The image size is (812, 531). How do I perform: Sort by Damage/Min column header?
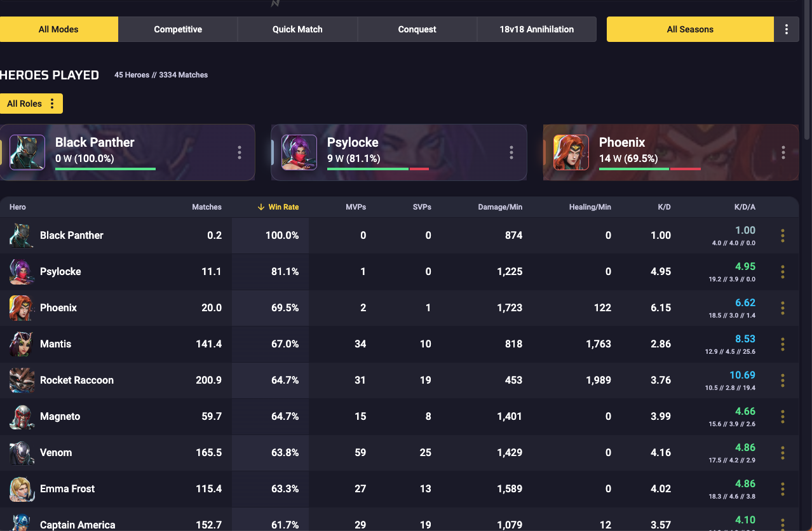500,207
